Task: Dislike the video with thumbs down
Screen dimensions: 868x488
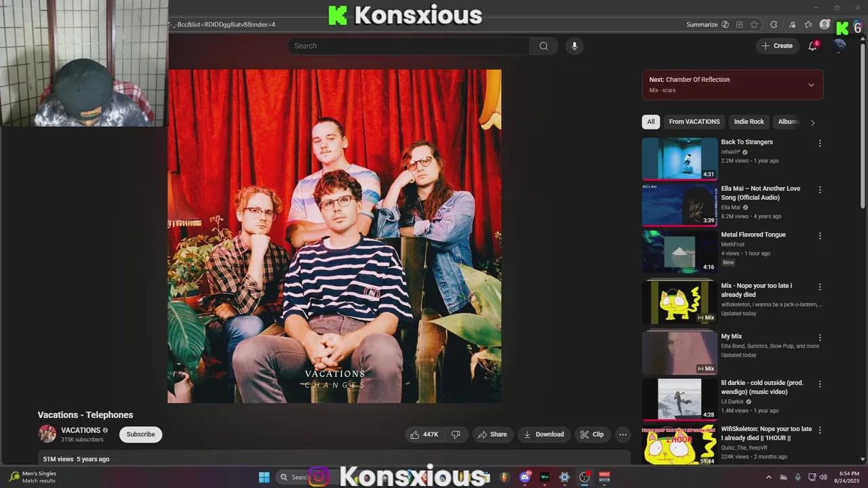Action: coord(456,434)
